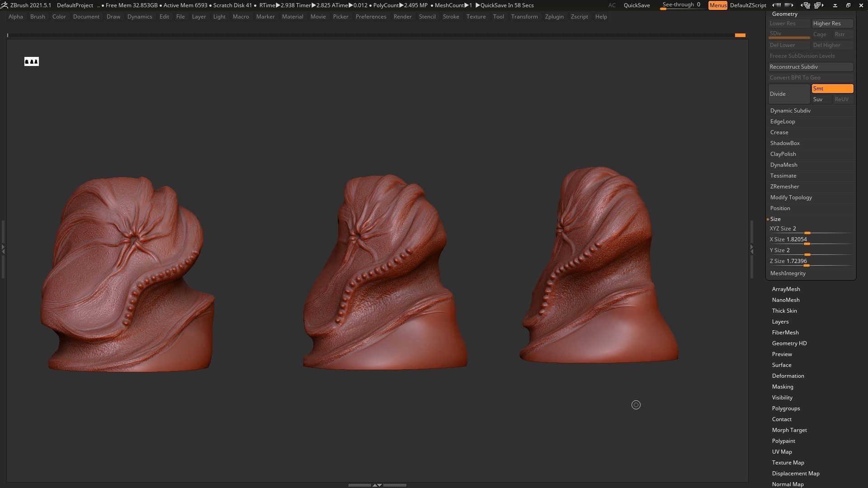Expand the Dynamic Subdiv section
The width and height of the screenshot is (868, 488).
point(790,111)
